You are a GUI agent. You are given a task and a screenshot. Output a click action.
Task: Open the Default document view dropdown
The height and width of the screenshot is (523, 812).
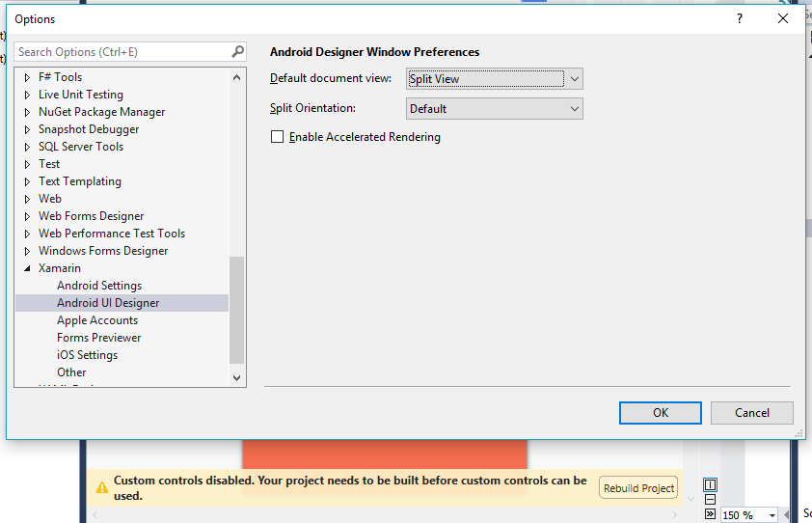click(x=574, y=79)
